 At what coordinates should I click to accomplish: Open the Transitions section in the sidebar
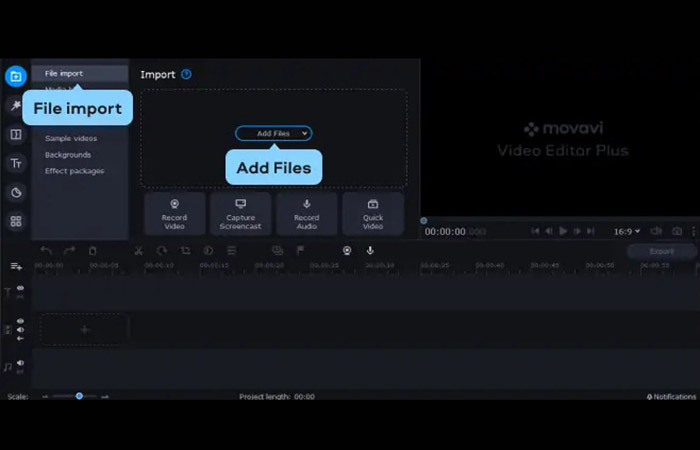[16, 134]
